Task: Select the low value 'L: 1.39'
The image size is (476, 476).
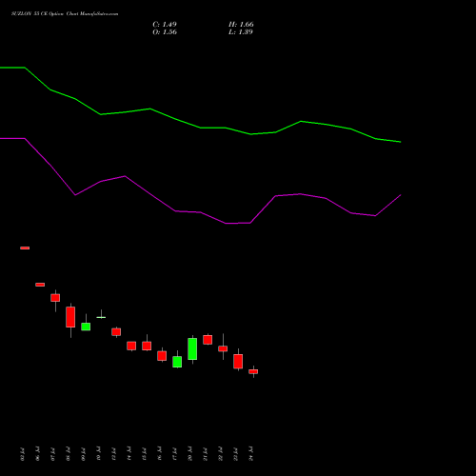Action: (x=241, y=32)
